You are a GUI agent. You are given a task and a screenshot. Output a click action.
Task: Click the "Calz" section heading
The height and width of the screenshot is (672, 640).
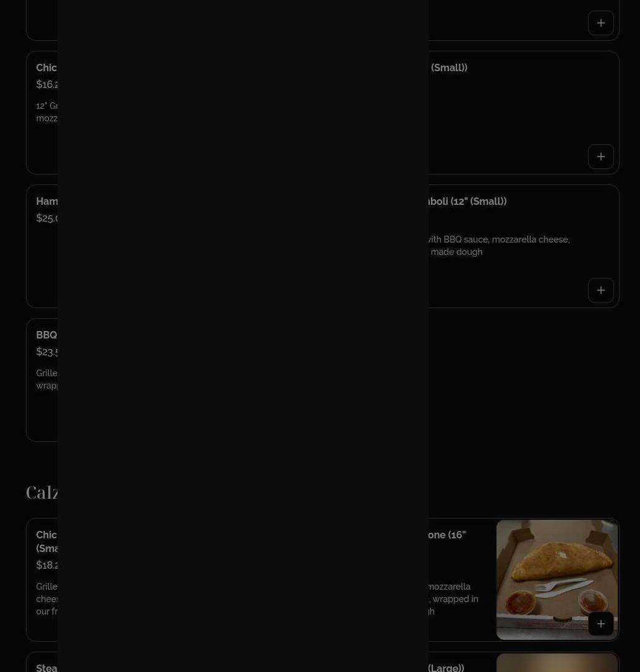pyautogui.click(x=41, y=492)
